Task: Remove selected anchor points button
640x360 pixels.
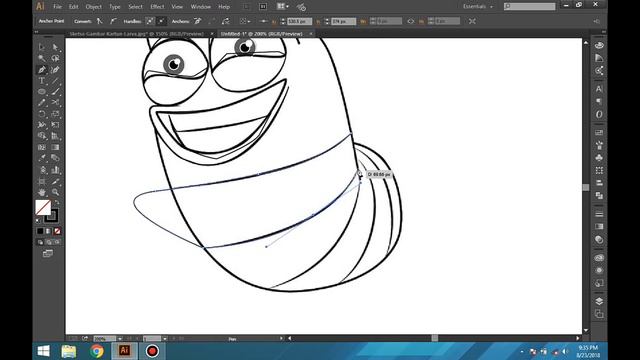Action: 198,21
